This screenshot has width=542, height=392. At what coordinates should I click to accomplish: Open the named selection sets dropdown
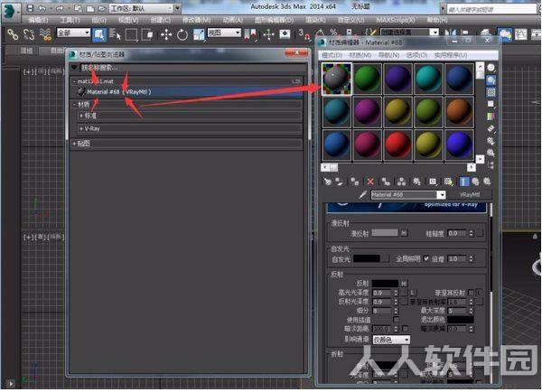point(409,33)
